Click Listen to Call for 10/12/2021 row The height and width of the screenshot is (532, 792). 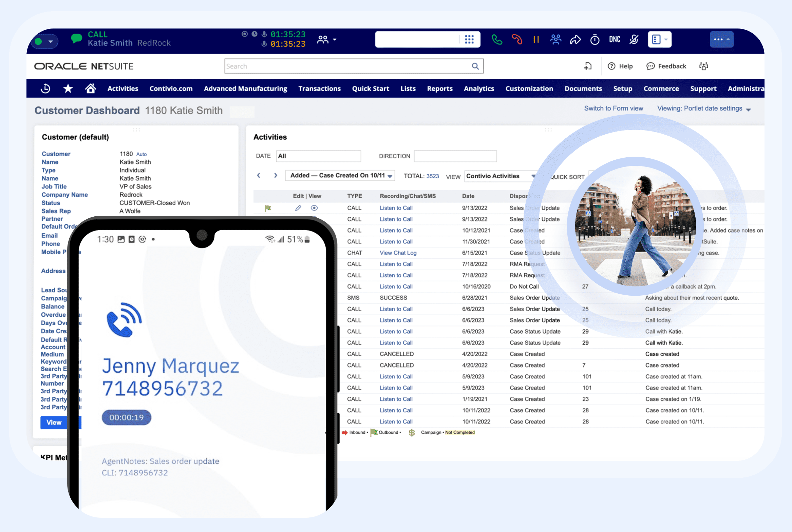coord(396,230)
